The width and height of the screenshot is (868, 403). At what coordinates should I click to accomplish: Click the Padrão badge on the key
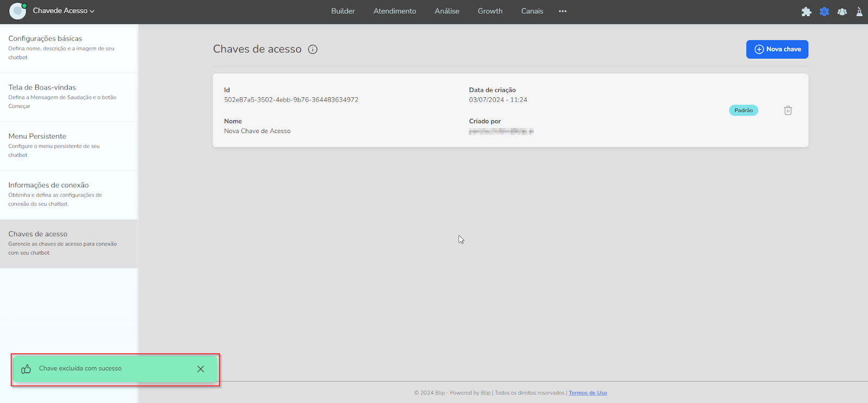tap(743, 110)
